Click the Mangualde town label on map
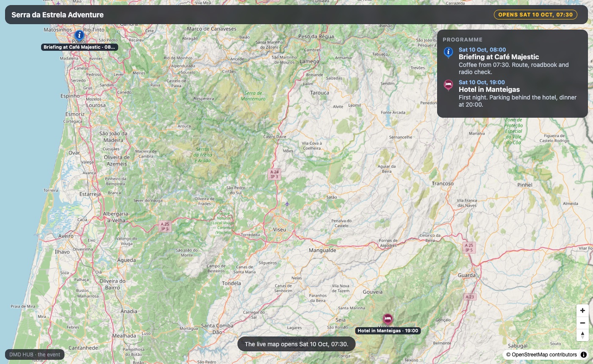The width and height of the screenshot is (593, 364). (322, 250)
